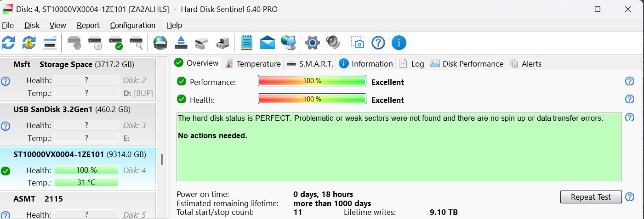Open settings via the gear icon
This screenshot has width=644, height=219.
pyautogui.click(x=312, y=43)
